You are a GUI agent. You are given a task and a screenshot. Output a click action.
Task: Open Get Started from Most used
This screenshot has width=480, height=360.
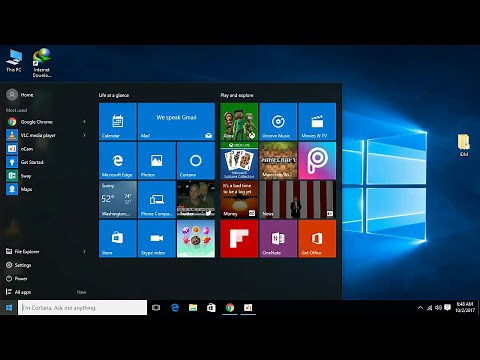click(47, 162)
